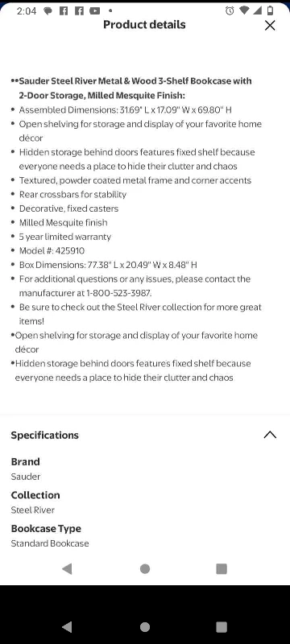Tap the Wi-Fi signal status icon
This screenshot has height=644, width=290.
pyautogui.click(x=244, y=10)
